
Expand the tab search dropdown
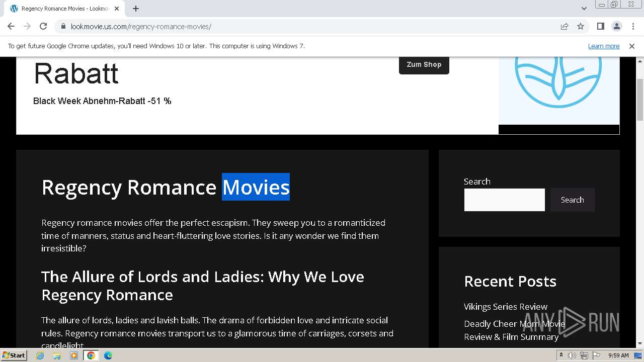pyautogui.click(x=584, y=9)
